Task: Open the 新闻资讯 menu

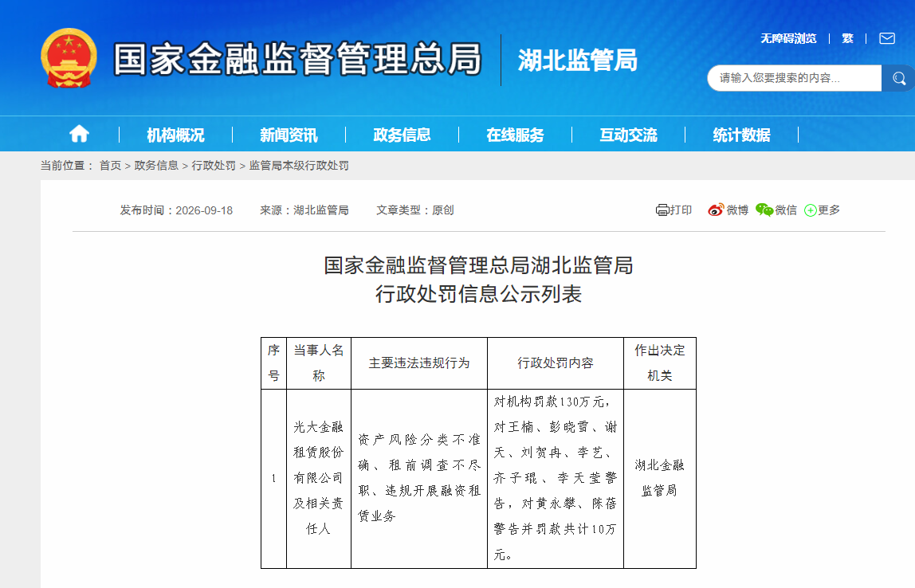Action: click(289, 135)
